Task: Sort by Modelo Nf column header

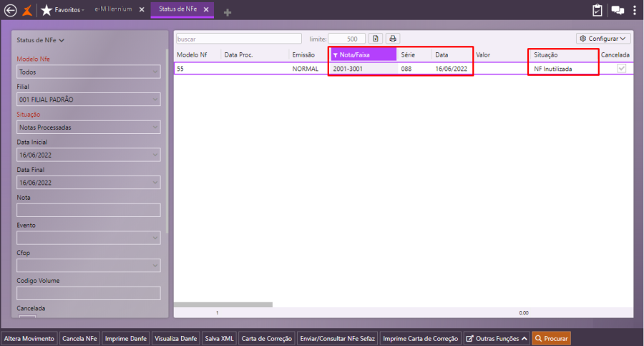Action: pyautogui.click(x=192, y=54)
